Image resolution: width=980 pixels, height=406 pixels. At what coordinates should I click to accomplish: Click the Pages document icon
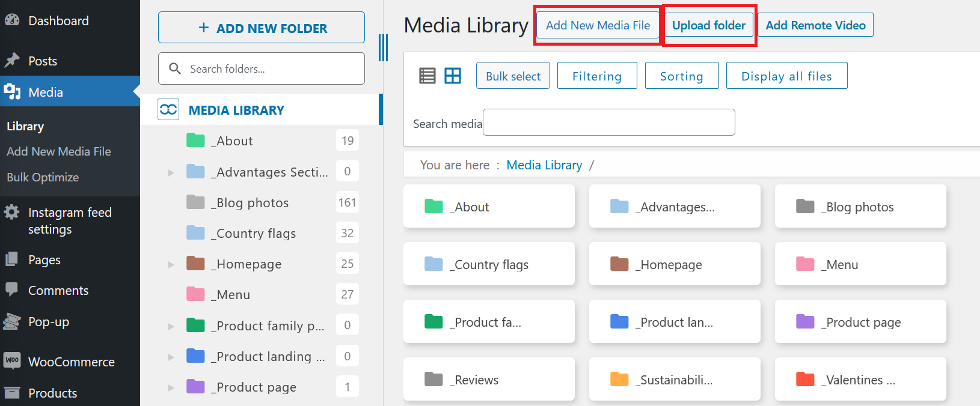click(12, 259)
